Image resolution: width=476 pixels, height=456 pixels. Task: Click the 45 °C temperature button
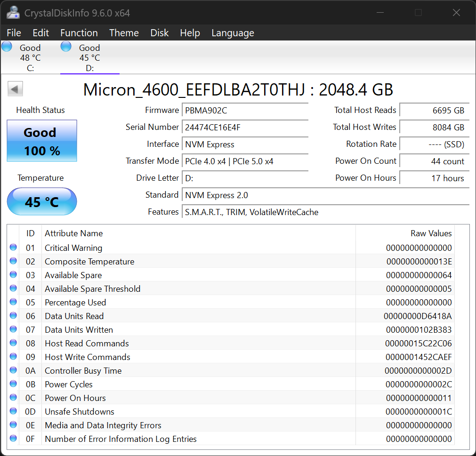[42, 202]
